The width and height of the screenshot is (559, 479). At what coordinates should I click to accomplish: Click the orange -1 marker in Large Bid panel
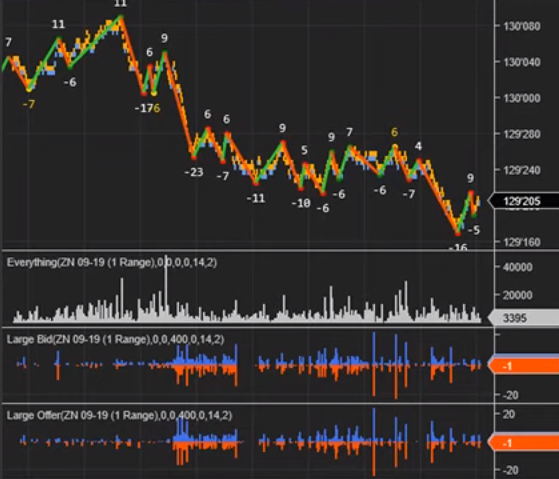[523, 366]
